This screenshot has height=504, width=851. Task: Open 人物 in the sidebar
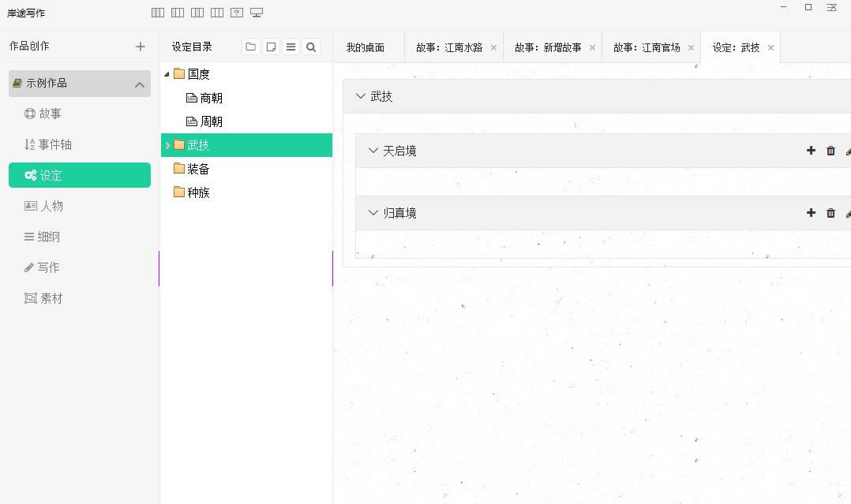pyautogui.click(x=51, y=206)
